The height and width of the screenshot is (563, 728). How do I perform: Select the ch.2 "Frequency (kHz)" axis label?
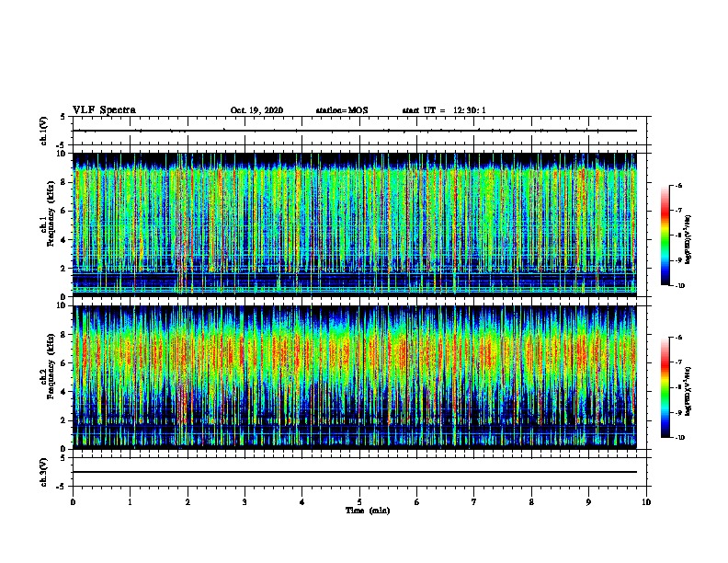click(51, 366)
